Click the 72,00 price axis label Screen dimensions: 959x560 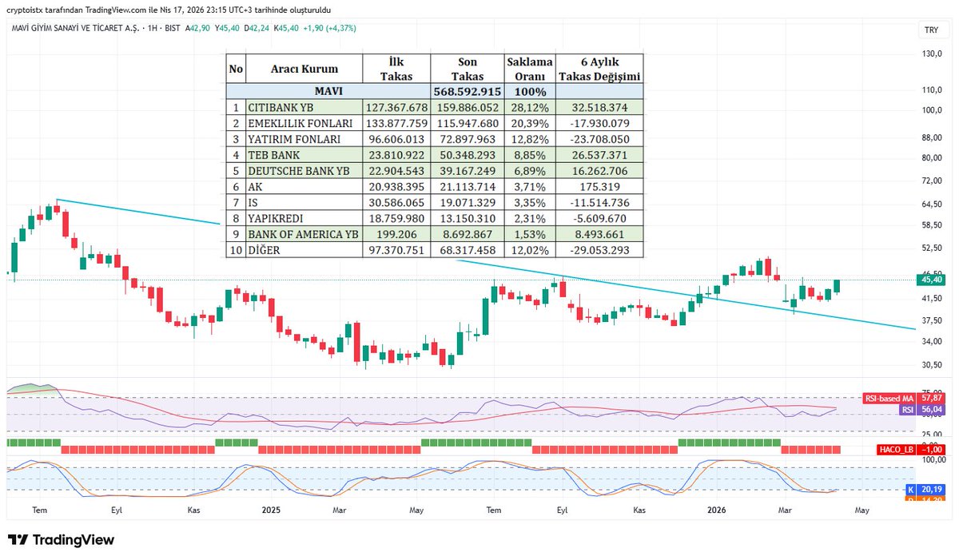click(x=933, y=181)
